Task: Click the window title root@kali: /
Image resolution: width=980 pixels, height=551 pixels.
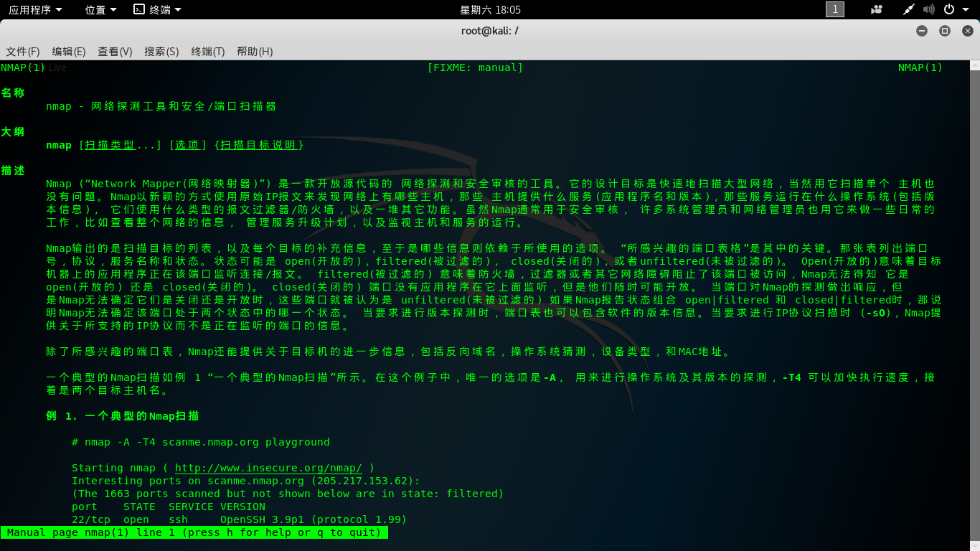Action: coord(490,30)
